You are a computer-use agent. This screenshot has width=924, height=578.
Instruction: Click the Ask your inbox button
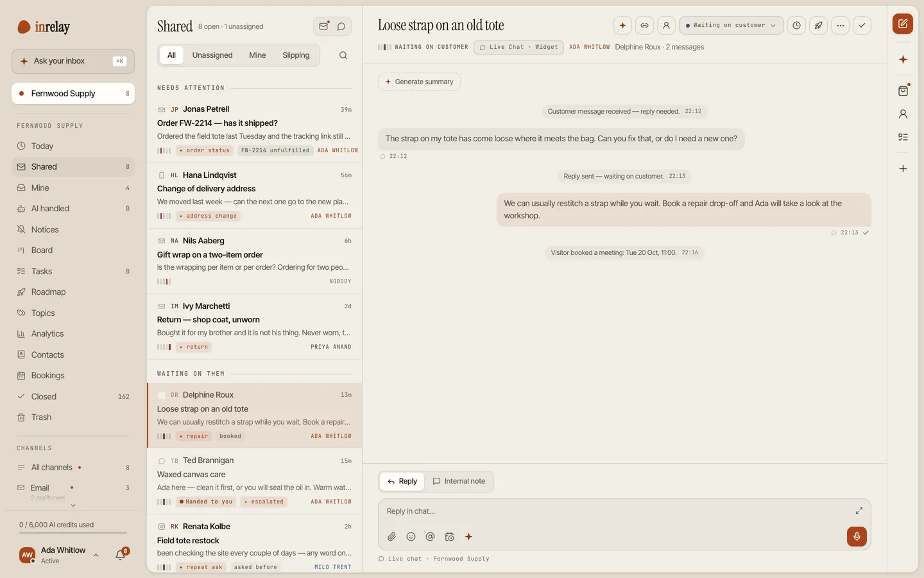73,61
